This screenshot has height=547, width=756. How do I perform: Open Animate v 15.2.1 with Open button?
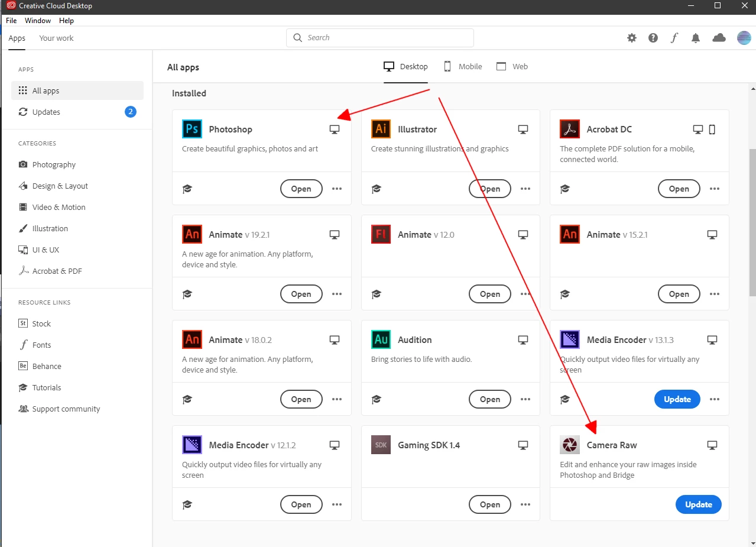pos(679,294)
